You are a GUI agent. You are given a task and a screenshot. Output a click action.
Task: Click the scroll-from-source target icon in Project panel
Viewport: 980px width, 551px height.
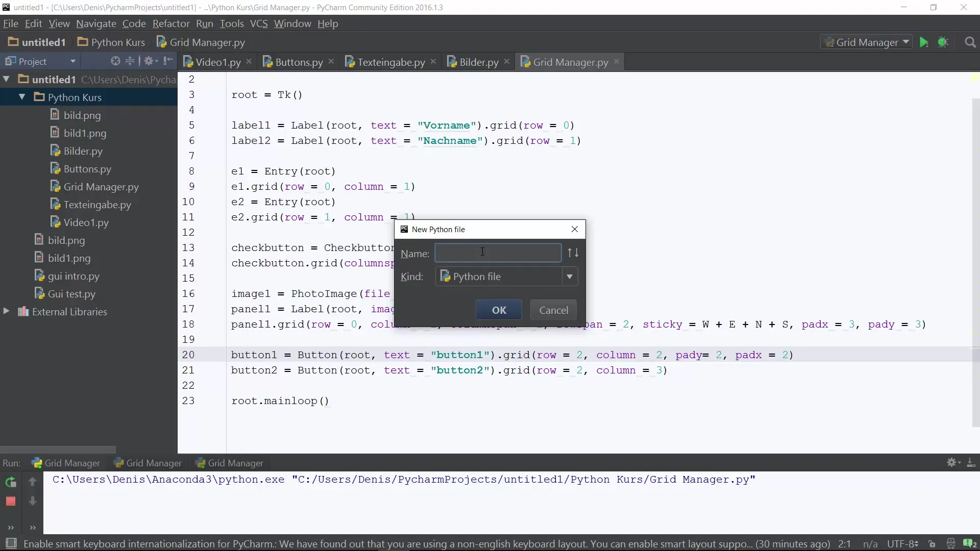click(115, 61)
